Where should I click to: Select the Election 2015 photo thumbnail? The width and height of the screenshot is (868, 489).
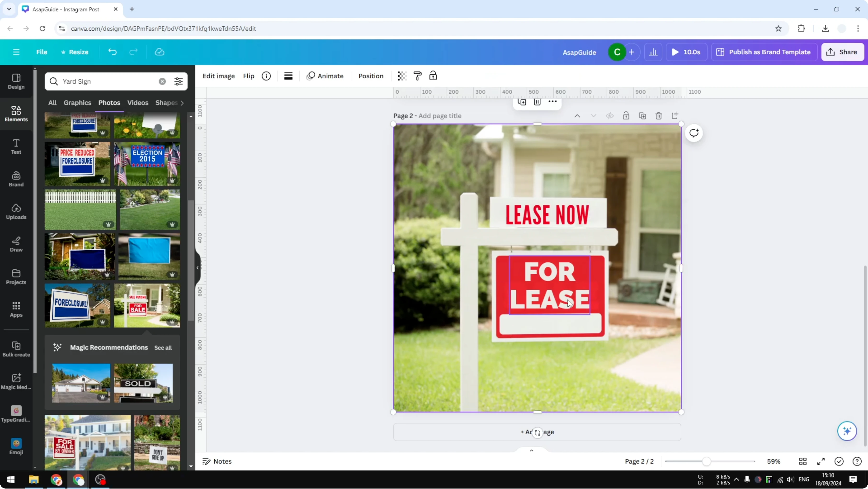[147, 164]
